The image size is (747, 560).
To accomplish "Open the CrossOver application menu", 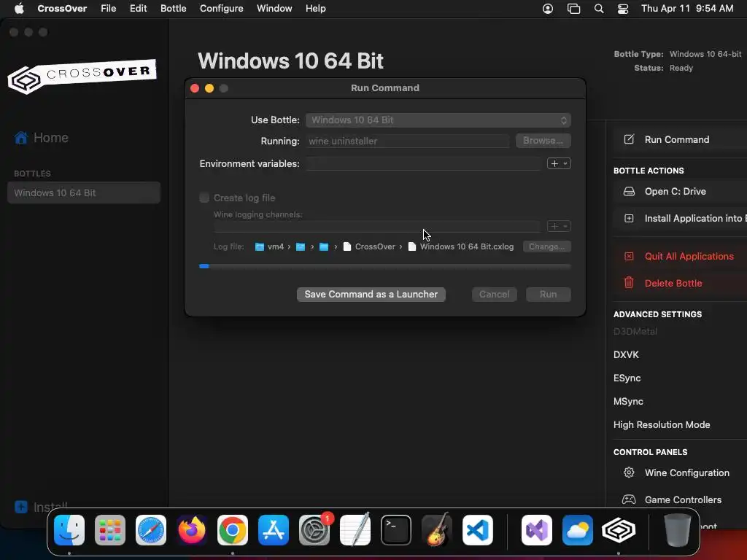I will [x=62, y=9].
